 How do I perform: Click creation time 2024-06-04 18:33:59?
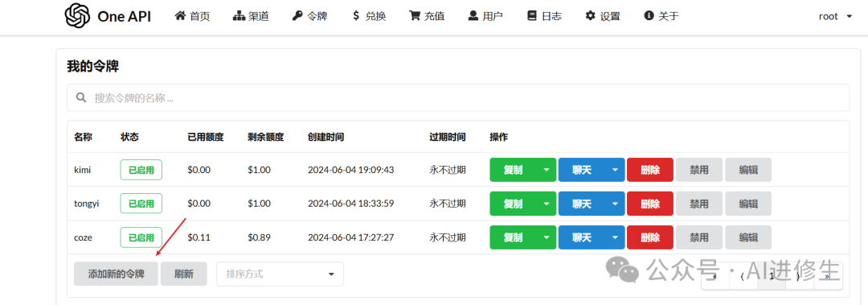[x=351, y=204]
